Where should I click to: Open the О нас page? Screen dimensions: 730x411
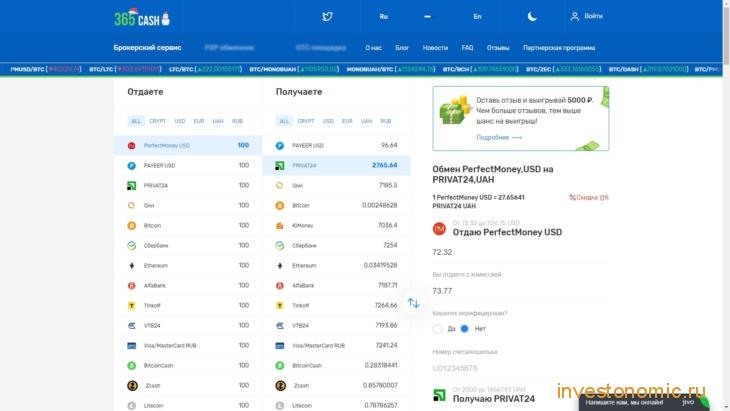[373, 48]
